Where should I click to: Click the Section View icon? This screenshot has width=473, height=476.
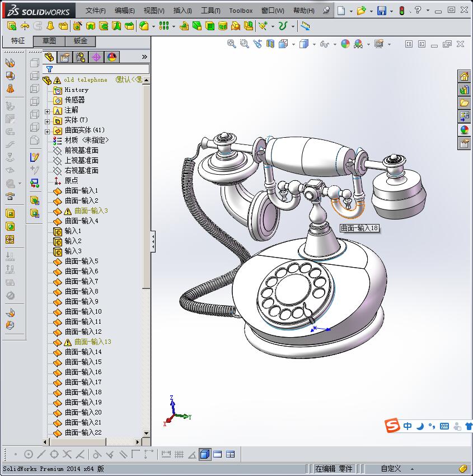coord(270,44)
